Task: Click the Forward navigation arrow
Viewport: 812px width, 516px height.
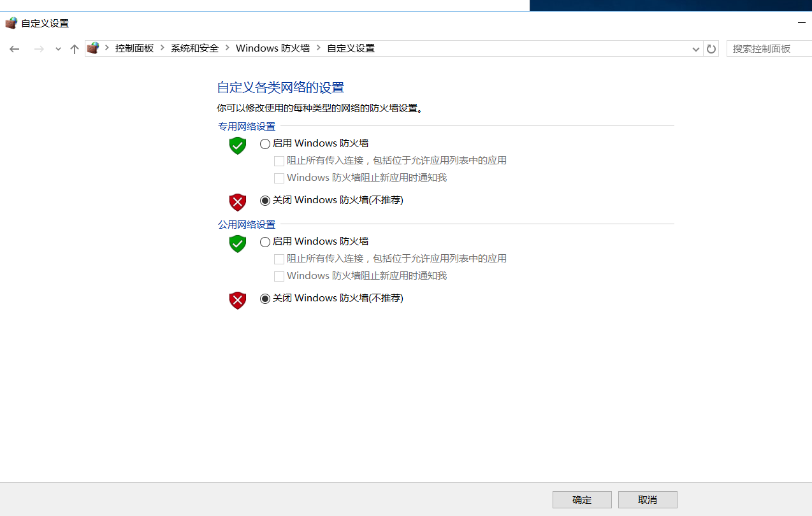Action: [x=39, y=48]
